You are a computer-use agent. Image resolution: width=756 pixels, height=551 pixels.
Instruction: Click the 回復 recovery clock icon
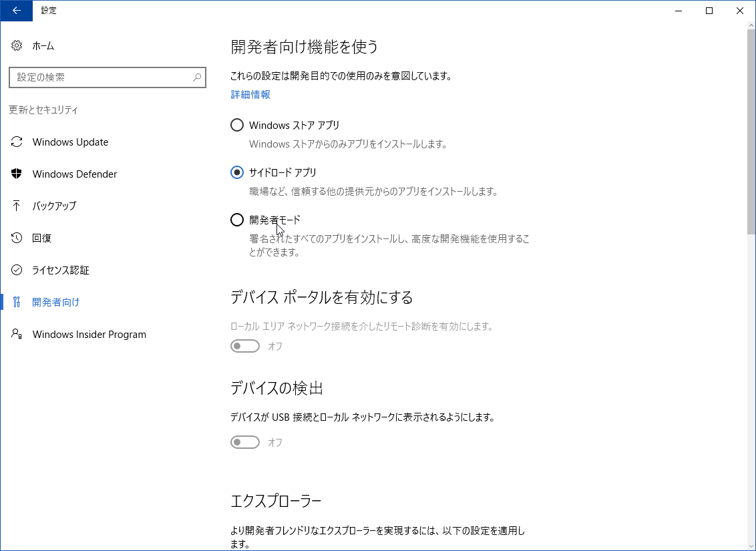17,238
